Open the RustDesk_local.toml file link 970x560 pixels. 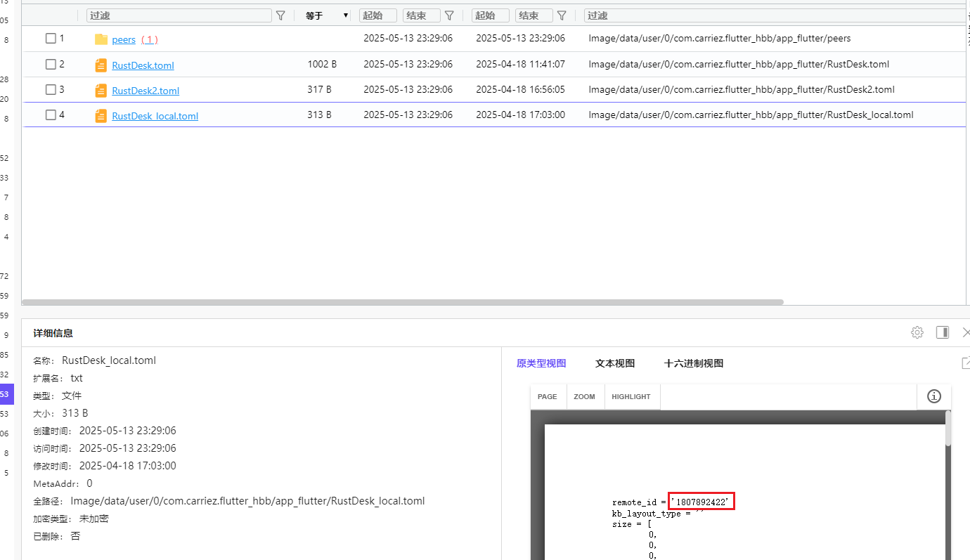click(155, 116)
